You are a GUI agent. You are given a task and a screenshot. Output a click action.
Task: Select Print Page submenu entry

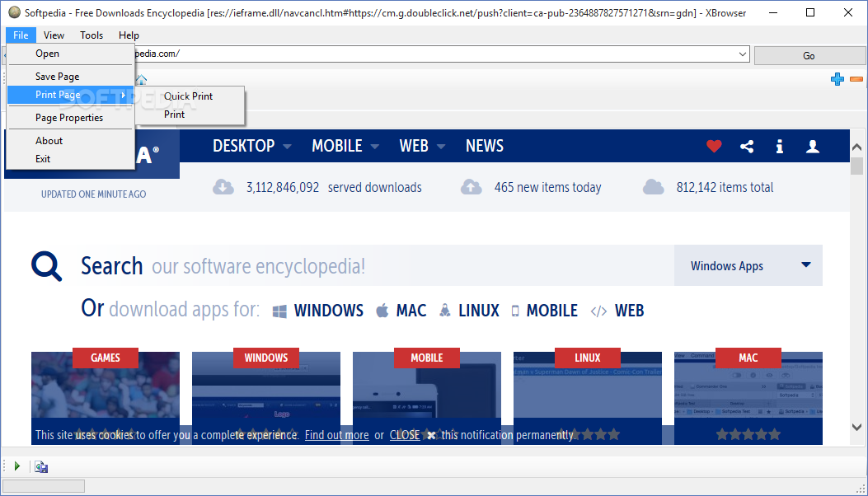pos(71,95)
